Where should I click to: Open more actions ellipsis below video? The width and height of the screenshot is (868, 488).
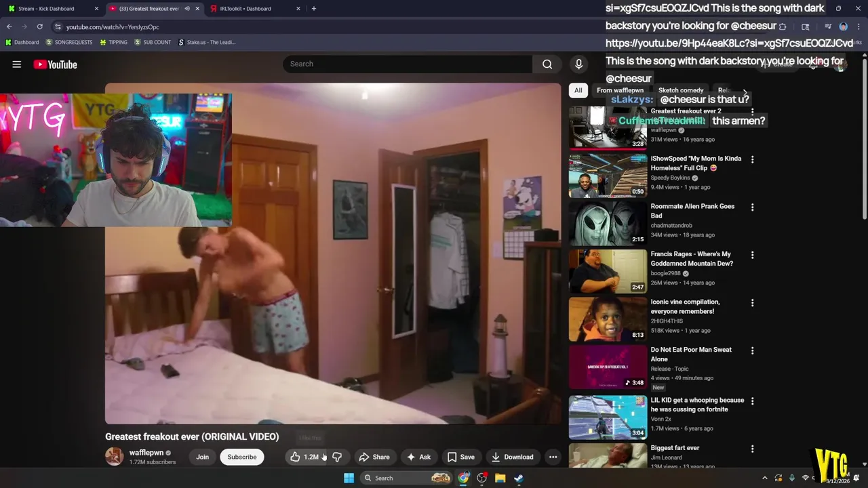coord(553,457)
